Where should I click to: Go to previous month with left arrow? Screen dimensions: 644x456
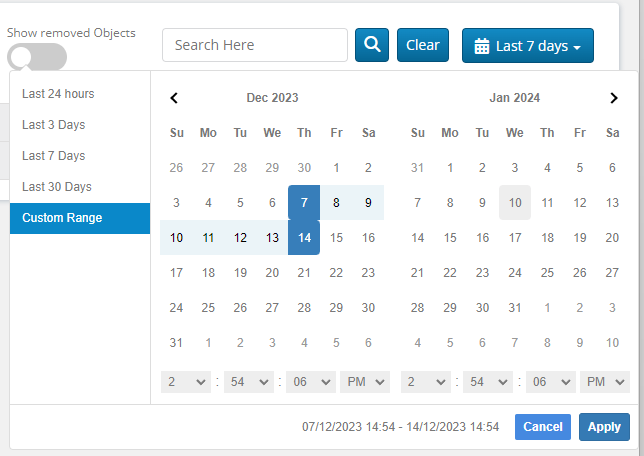click(x=174, y=98)
